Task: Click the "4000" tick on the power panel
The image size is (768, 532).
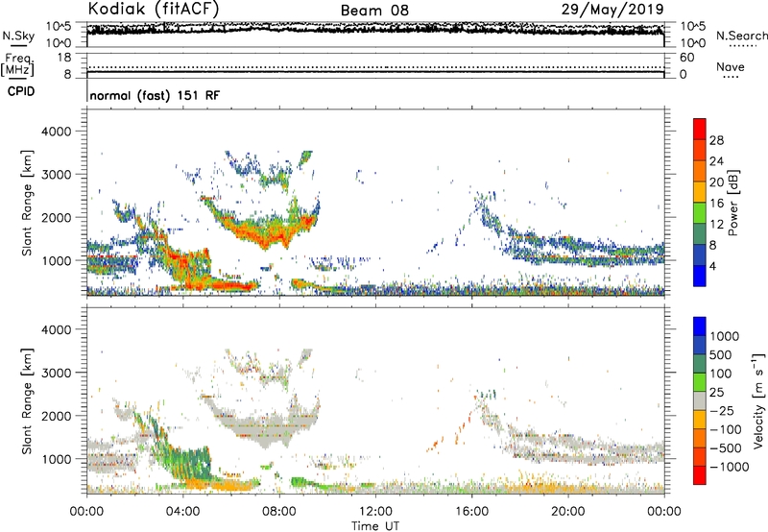Action: point(57,132)
